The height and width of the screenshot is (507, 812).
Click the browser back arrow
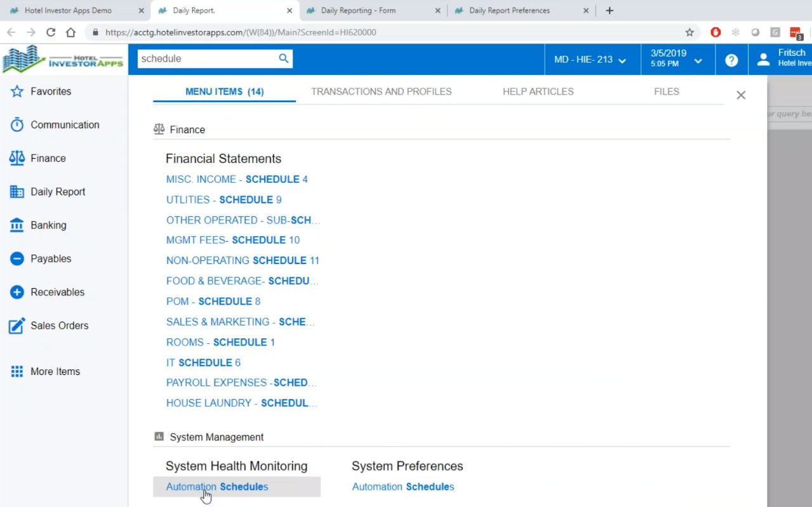[11, 32]
